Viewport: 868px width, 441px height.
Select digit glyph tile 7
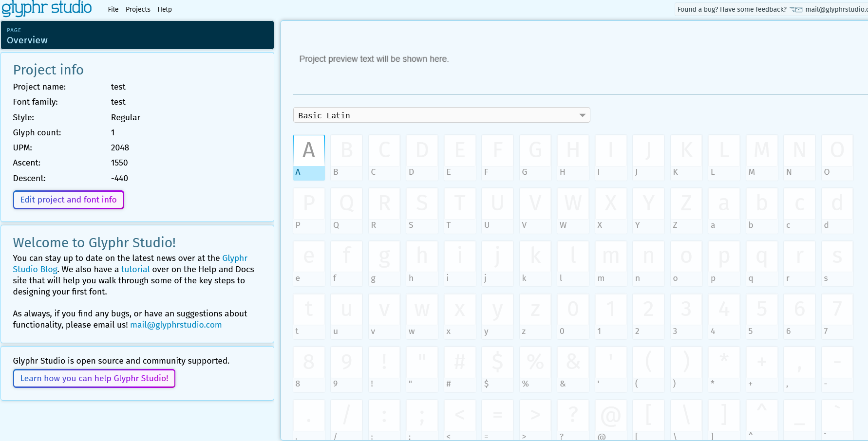pyautogui.click(x=837, y=317)
